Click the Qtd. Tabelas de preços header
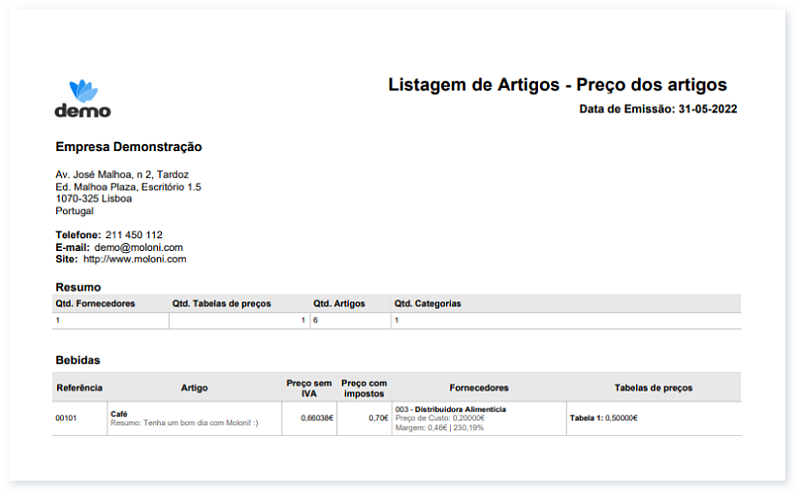The image size is (800, 496). pos(221,303)
